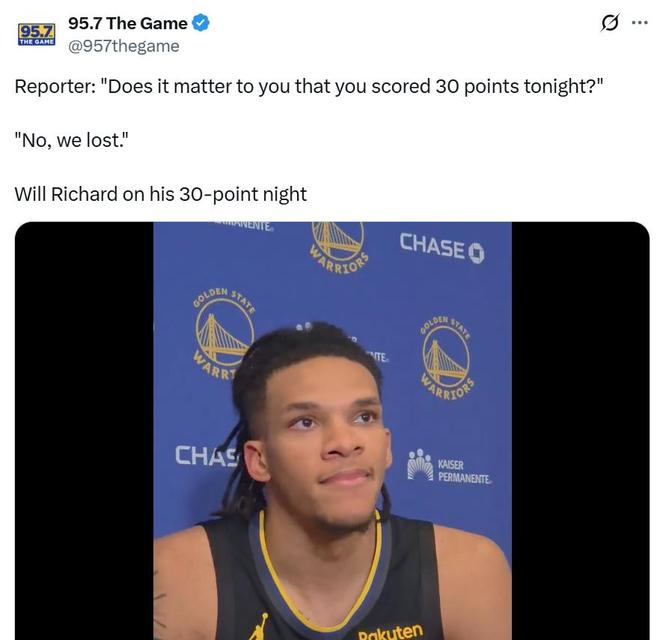
Task: Click the left black bar of the video
Action: 84,431
